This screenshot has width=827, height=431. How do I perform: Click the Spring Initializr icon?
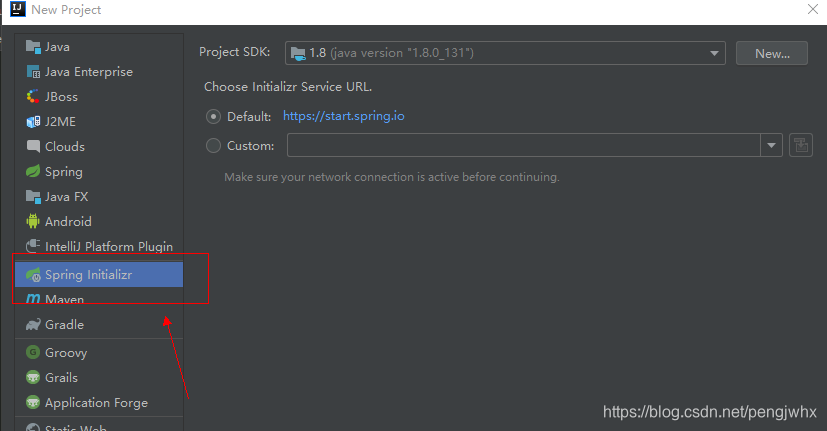point(33,275)
